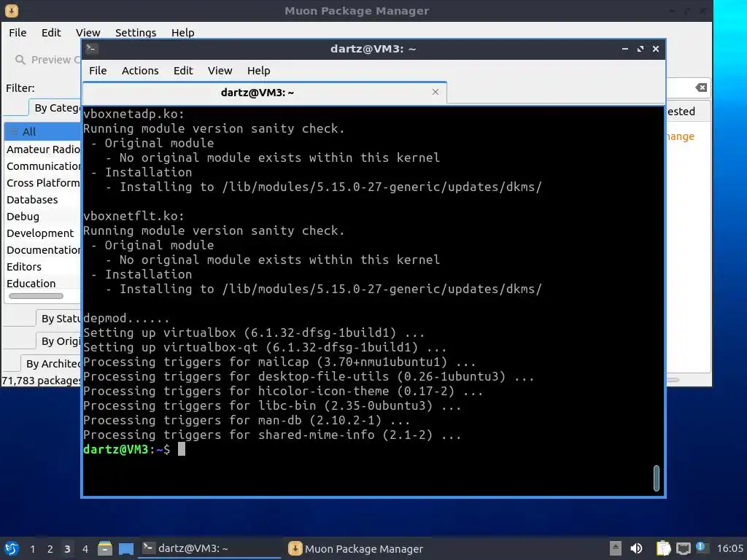Expand the By Origin filter section
This screenshot has height=560, width=747.
pos(58,341)
